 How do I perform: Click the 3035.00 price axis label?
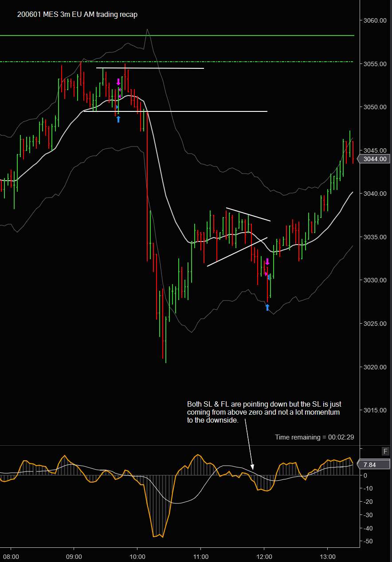pyautogui.click(x=375, y=237)
